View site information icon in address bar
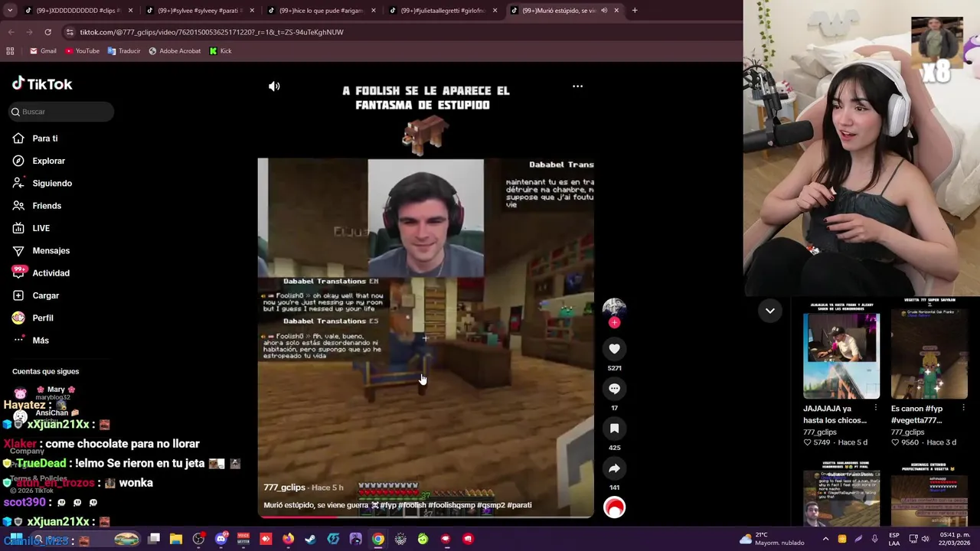The width and height of the screenshot is (980, 551). (x=70, y=32)
